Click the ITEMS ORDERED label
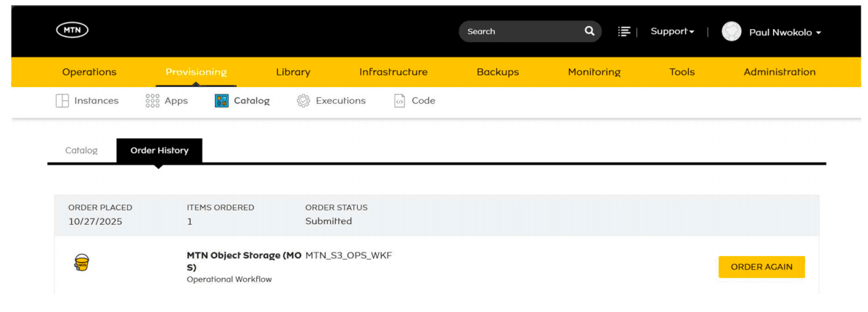 click(221, 208)
